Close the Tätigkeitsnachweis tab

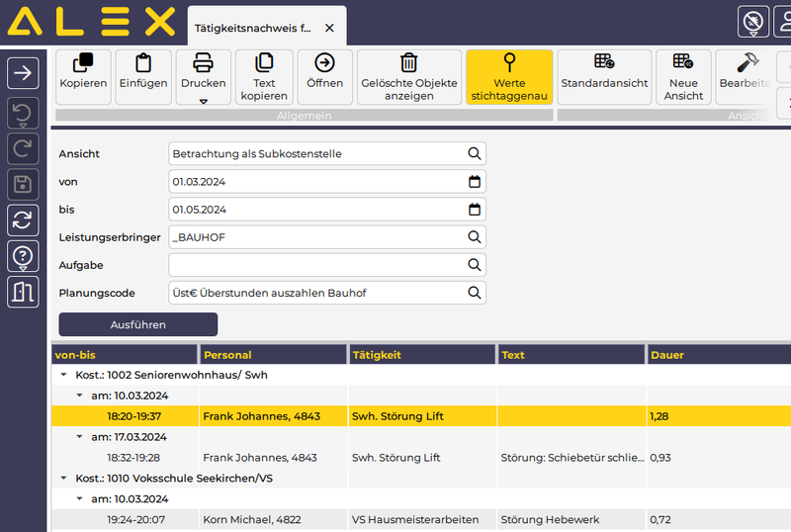pos(329,28)
